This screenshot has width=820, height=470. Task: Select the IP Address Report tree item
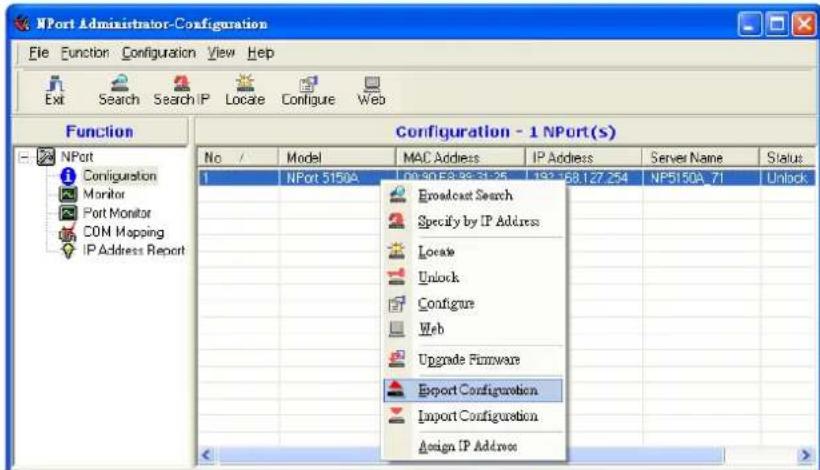click(x=134, y=250)
